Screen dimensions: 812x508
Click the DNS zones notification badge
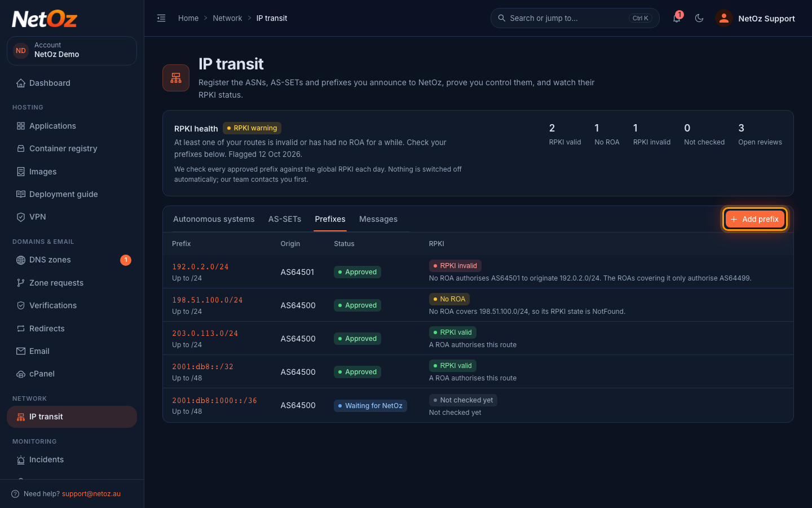(126, 260)
